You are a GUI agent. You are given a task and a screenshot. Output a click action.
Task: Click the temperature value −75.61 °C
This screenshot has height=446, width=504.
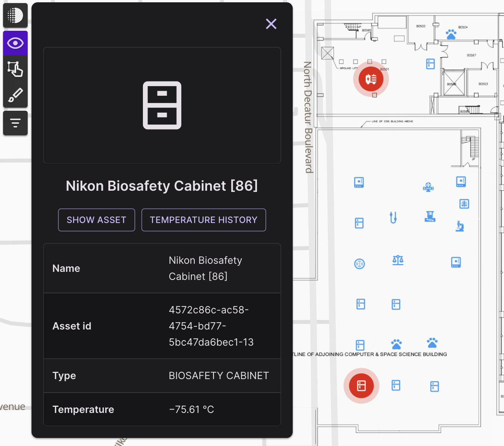coord(191,409)
